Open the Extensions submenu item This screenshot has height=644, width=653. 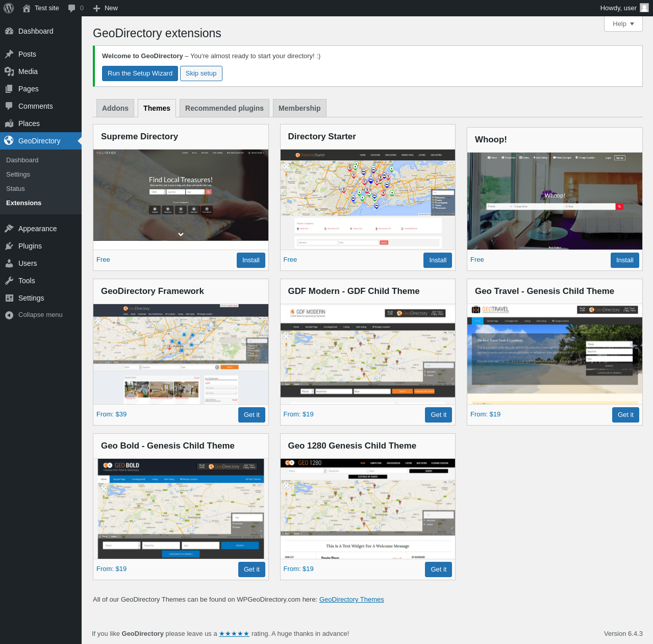point(24,203)
